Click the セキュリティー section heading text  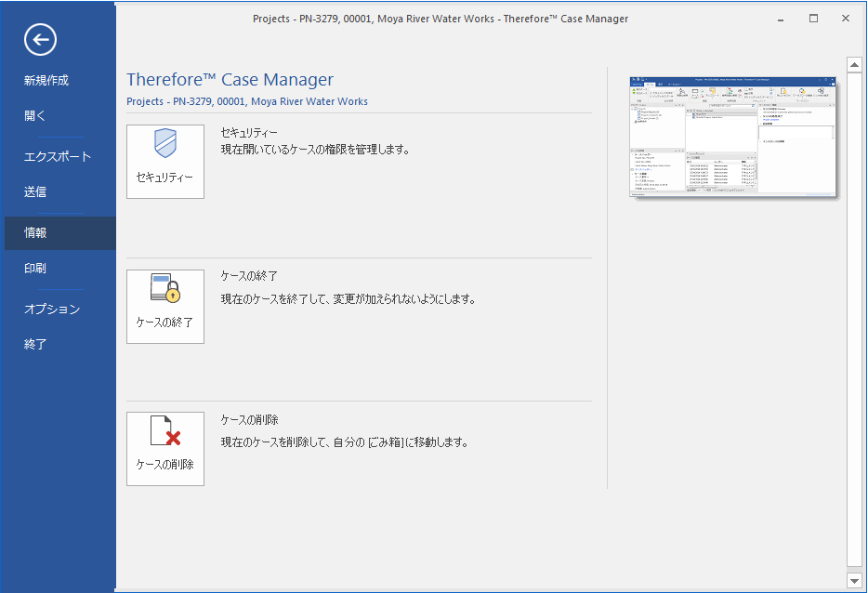tap(249, 133)
